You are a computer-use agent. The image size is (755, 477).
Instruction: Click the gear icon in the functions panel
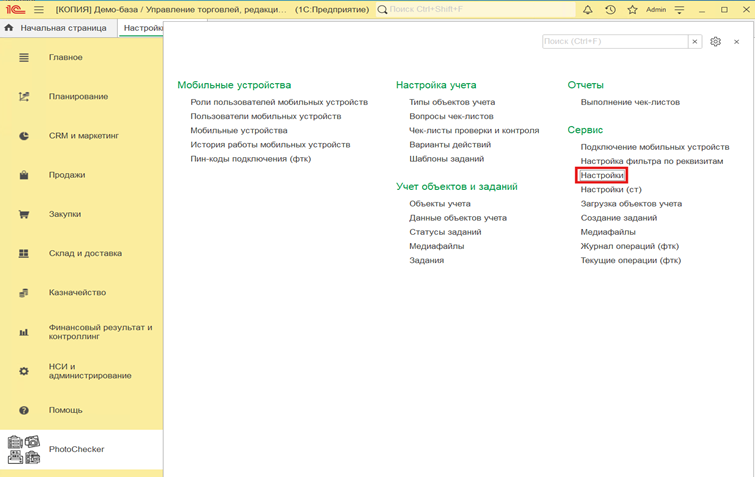tap(716, 42)
